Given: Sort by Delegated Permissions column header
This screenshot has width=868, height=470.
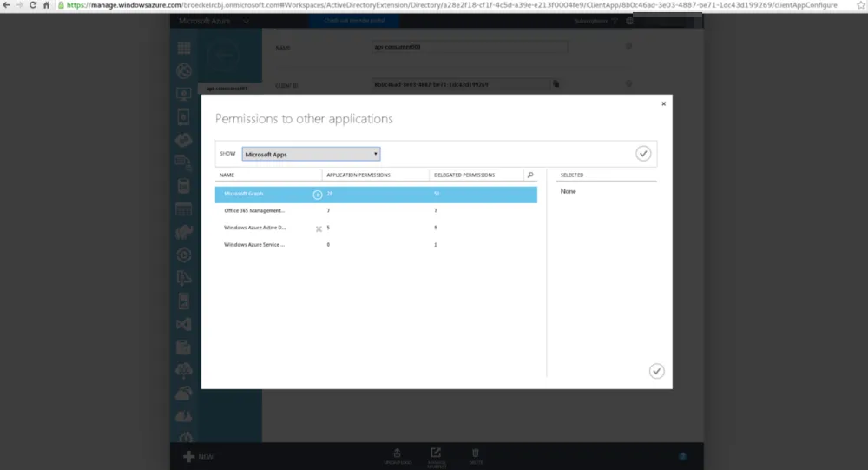Looking at the screenshot, I should (x=464, y=175).
